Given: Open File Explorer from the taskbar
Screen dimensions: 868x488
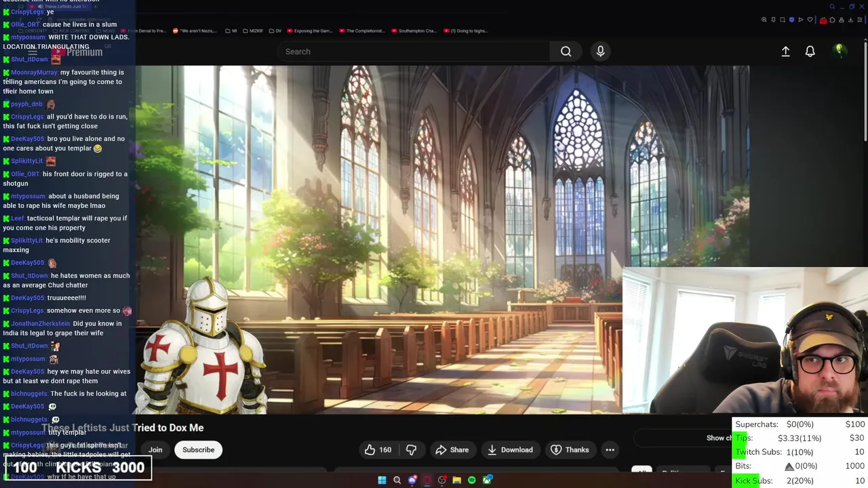Looking at the screenshot, I should tap(457, 481).
